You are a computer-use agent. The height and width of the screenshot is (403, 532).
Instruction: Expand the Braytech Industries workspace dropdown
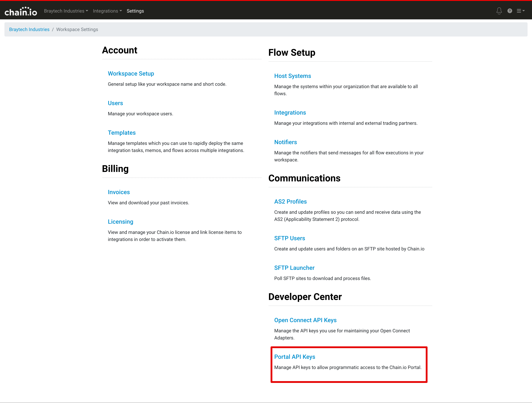66,11
